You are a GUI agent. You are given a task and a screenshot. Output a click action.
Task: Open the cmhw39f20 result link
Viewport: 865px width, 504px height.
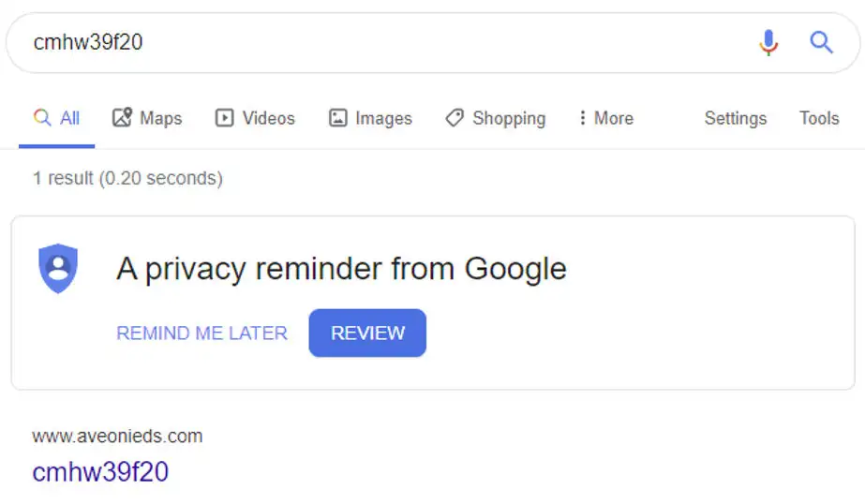pyautogui.click(x=100, y=472)
